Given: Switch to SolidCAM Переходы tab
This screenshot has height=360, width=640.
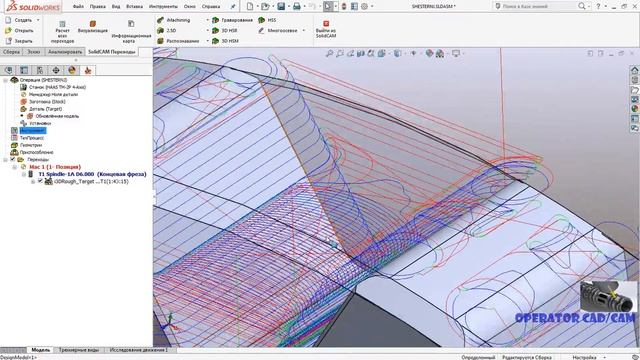Looking at the screenshot, I should [x=111, y=52].
